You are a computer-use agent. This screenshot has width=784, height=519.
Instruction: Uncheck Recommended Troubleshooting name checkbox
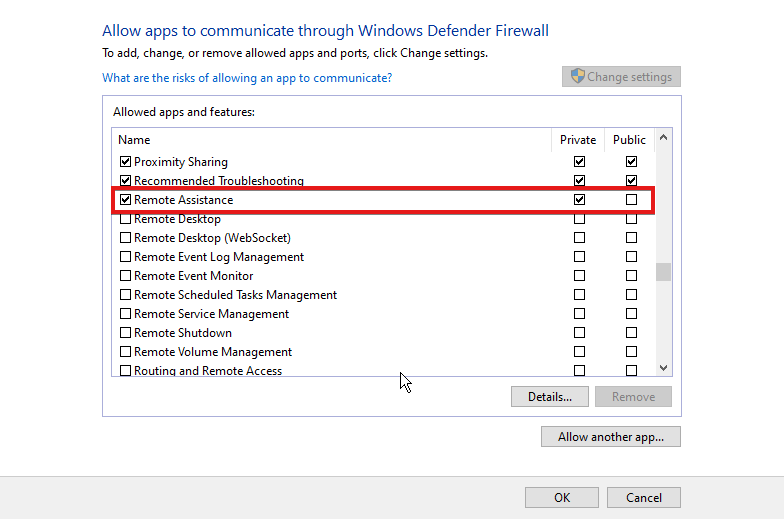click(126, 180)
